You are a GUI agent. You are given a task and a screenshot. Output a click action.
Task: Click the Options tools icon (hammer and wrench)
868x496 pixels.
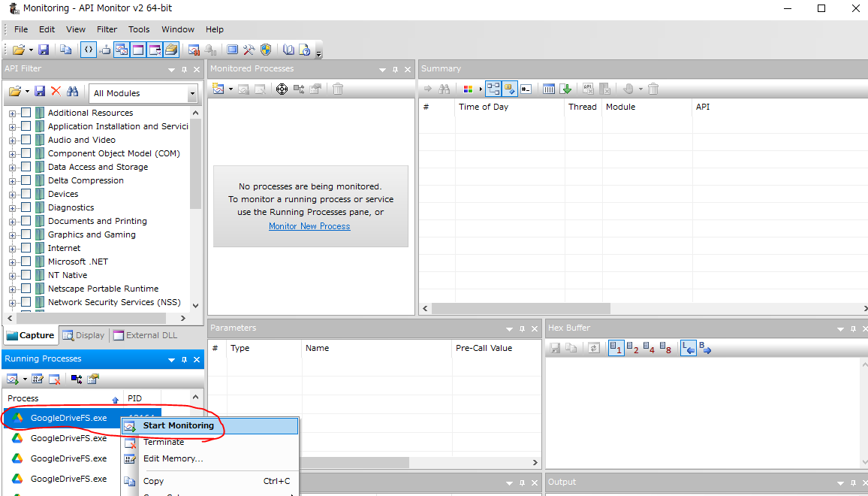(249, 50)
